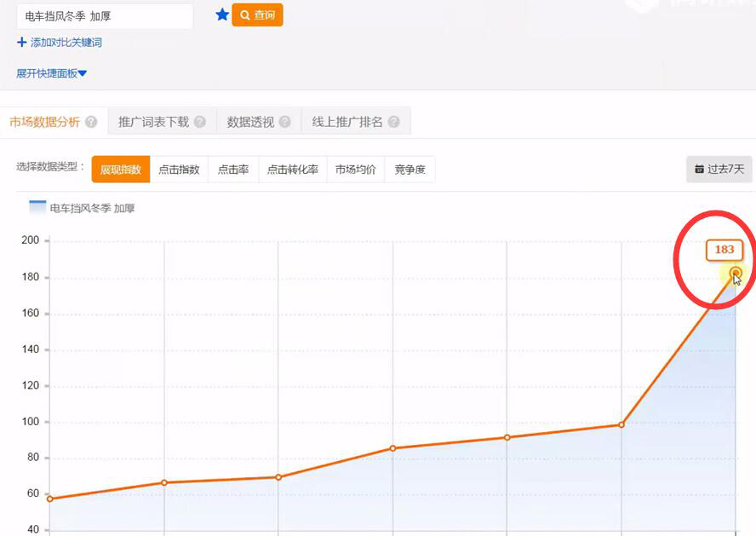756x536 pixels.
Task: Click help icon beside 市场数据分析 tab
Action: [91, 122]
